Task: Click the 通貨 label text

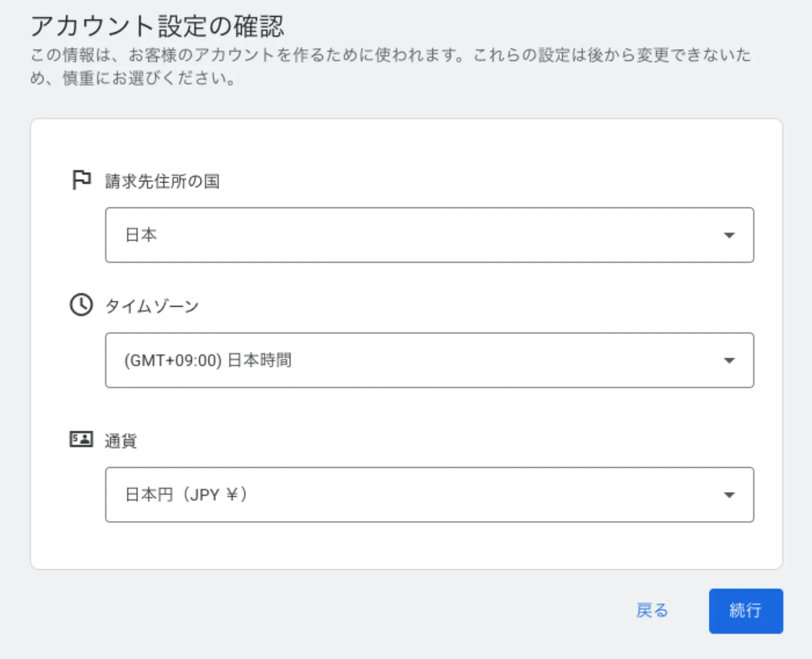Action: (x=121, y=440)
